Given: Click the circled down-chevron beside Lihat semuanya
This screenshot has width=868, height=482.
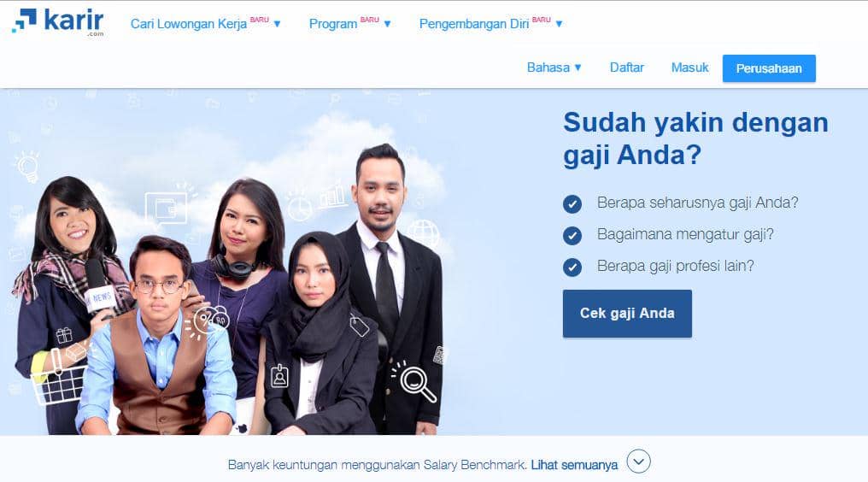Looking at the screenshot, I should pyautogui.click(x=638, y=461).
